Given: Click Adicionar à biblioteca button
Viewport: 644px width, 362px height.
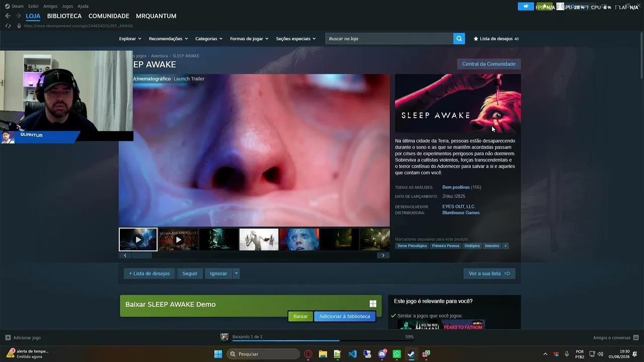Looking at the screenshot, I should 345,316.
